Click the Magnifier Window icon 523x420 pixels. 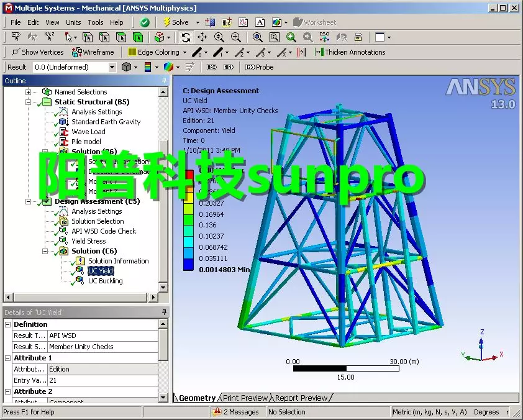274,37
